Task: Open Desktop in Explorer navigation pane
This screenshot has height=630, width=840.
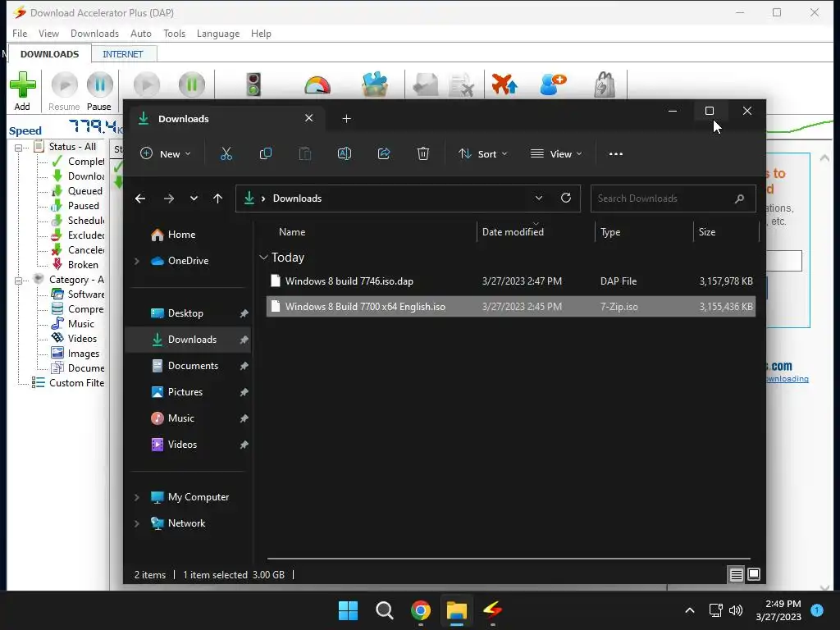Action: (x=186, y=313)
